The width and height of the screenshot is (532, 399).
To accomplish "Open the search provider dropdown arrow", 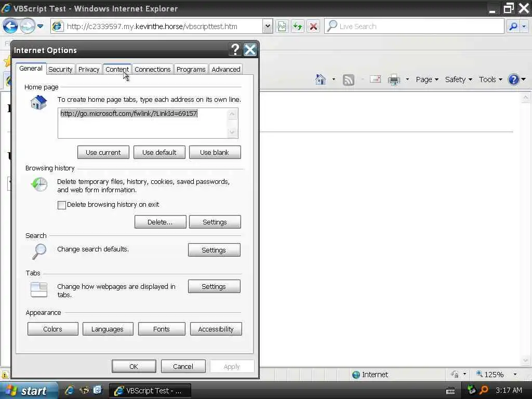I will [524, 26].
